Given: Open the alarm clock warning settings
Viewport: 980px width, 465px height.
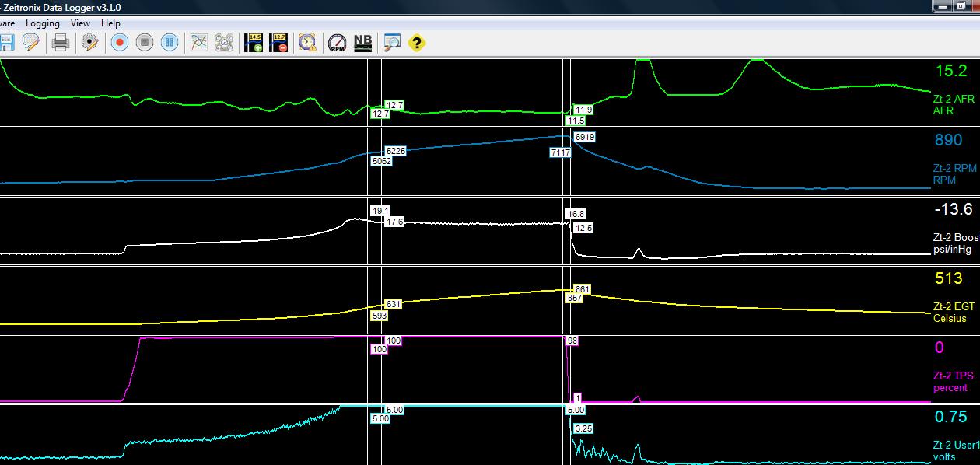Looking at the screenshot, I should (x=306, y=43).
